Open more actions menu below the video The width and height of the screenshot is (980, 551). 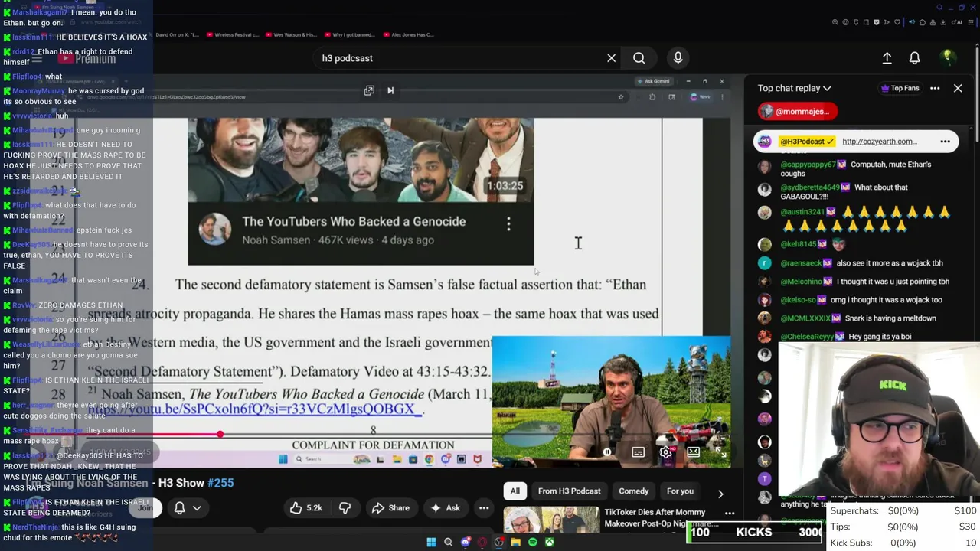click(x=484, y=507)
